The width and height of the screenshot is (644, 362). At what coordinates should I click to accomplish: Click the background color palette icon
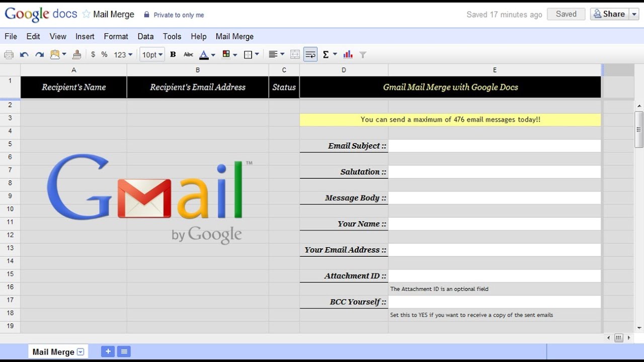click(226, 54)
